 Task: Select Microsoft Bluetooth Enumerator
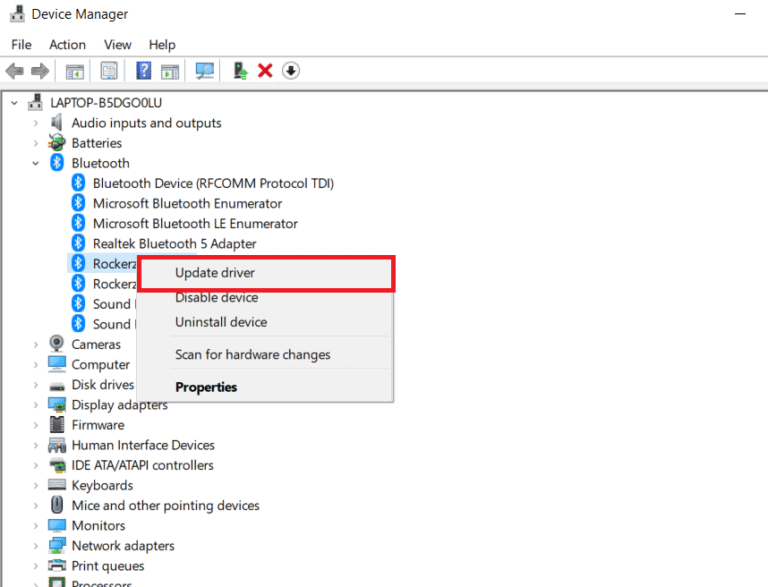(x=187, y=203)
